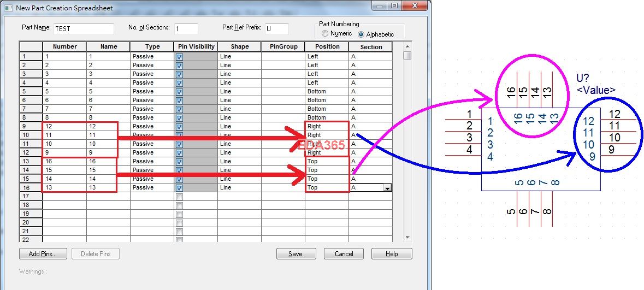Image resolution: width=644 pixels, height=290 pixels.
Task: Click Position cell Left in row 2
Action: point(327,66)
